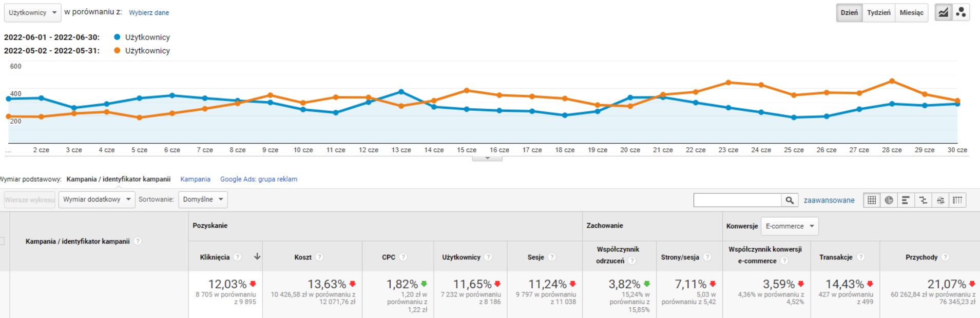Select the term cloud view icon
This screenshot has width=980, height=318.
point(940,200)
